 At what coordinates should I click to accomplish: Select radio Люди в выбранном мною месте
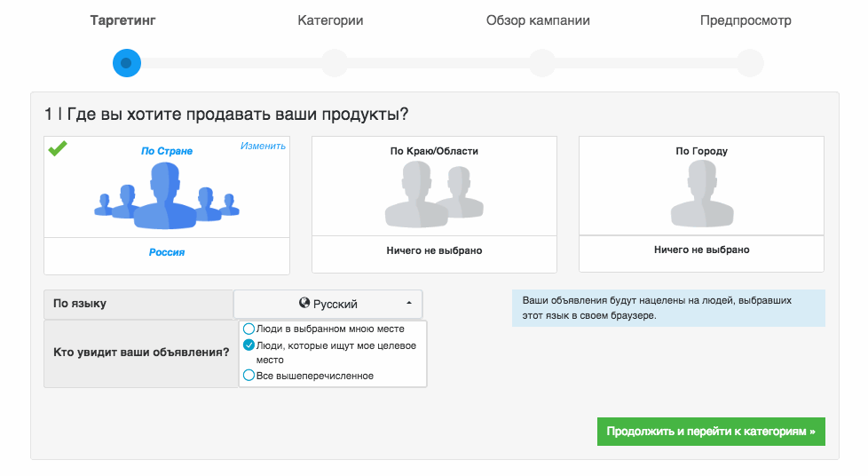tap(249, 329)
